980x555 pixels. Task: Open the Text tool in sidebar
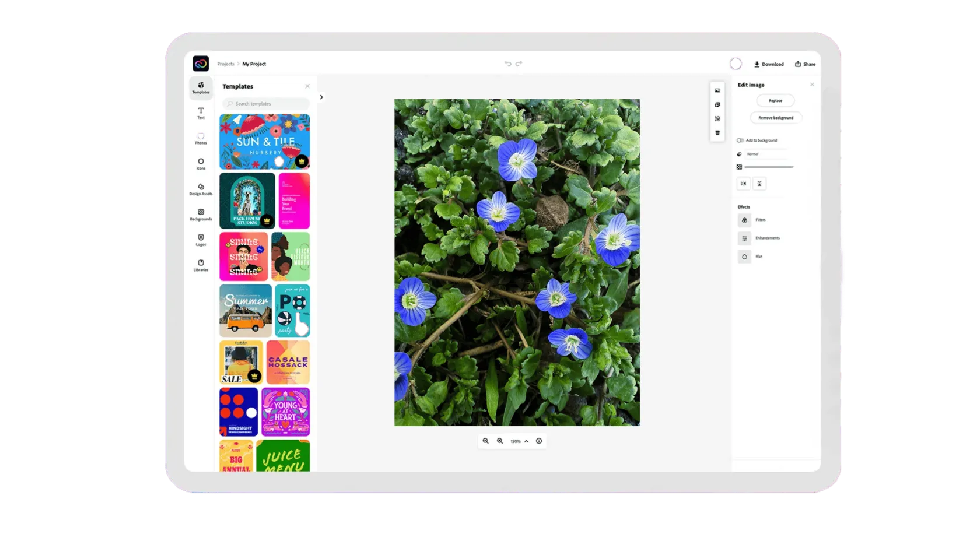pyautogui.click(x=201, y=113)
